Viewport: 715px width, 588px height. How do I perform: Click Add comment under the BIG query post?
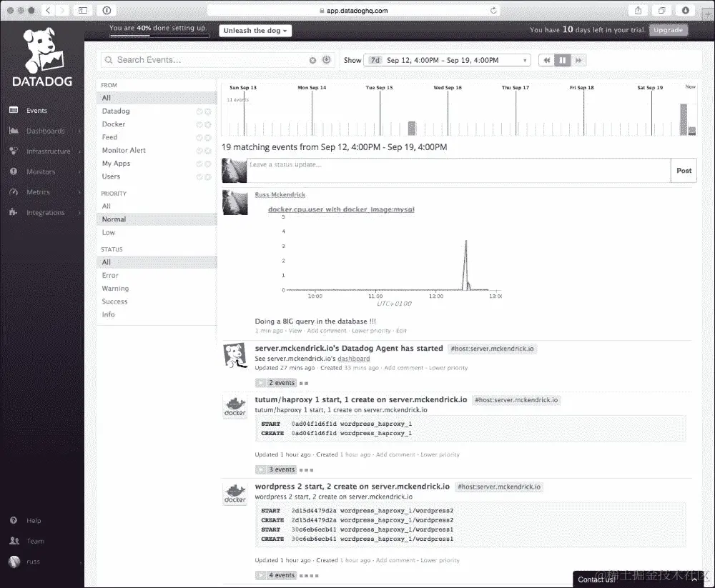327,331
